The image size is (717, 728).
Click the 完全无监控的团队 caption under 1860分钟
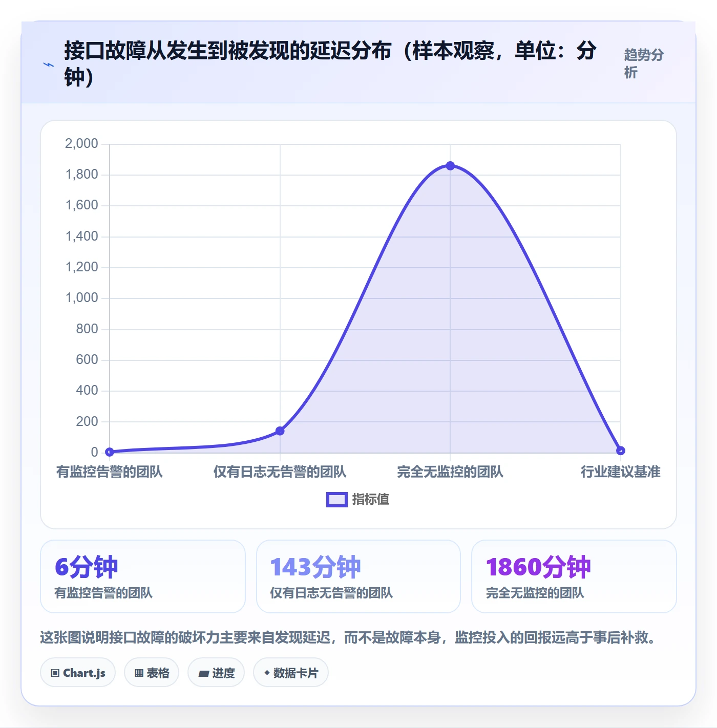click(x=535, y=593)
